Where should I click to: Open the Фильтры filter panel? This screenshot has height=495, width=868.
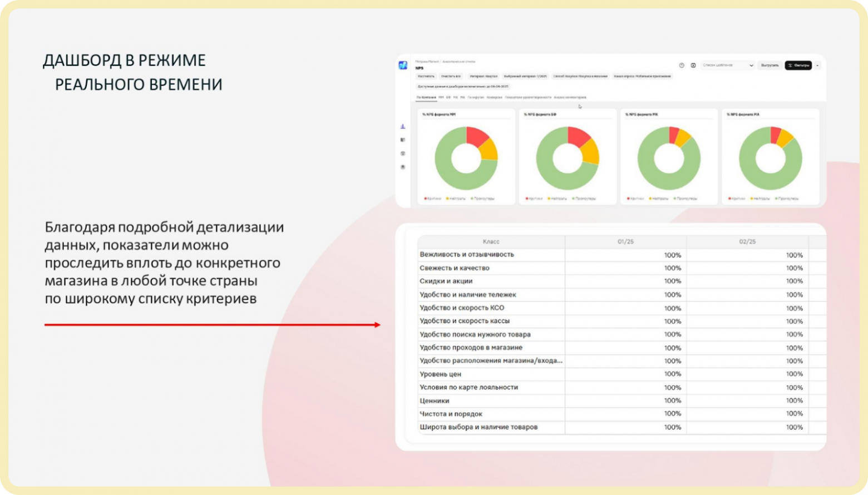(798, 65)
